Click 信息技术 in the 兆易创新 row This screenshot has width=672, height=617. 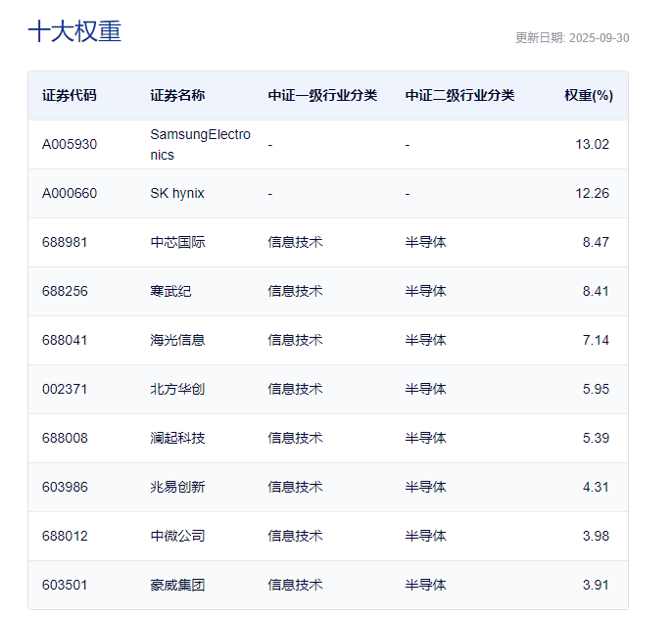[295, 487]
